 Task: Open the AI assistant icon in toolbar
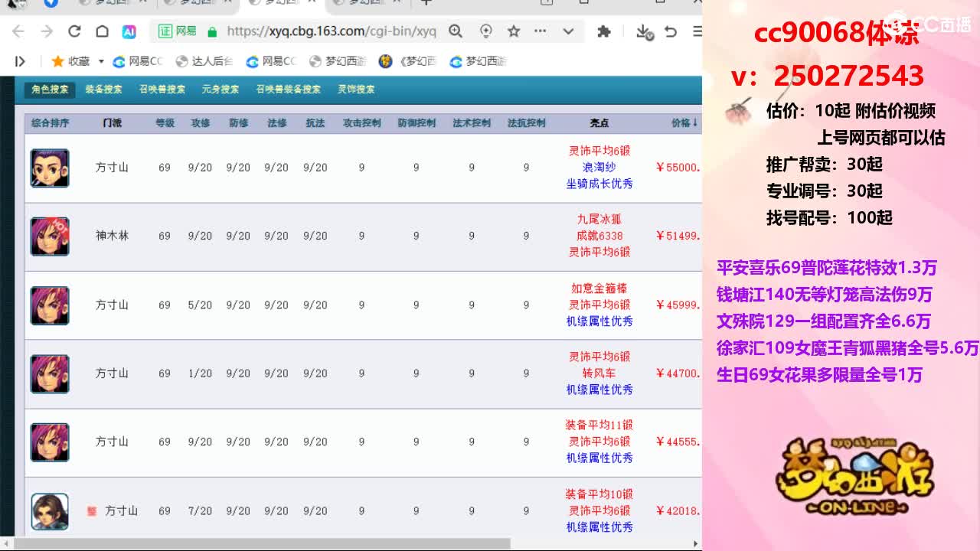pyautogui.click(x=129, y=31)
